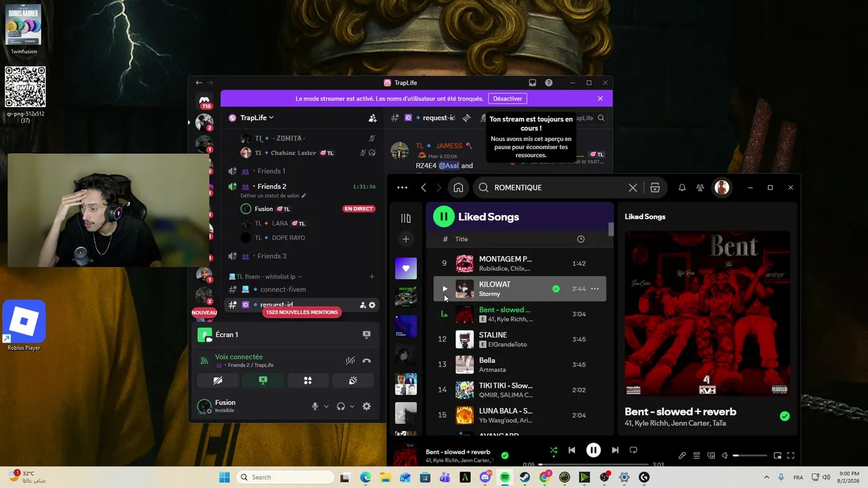This screenshot has height=488, width=868.
Task: Click TIKI TIKI - Slow... track
Action: click(506, 386)
